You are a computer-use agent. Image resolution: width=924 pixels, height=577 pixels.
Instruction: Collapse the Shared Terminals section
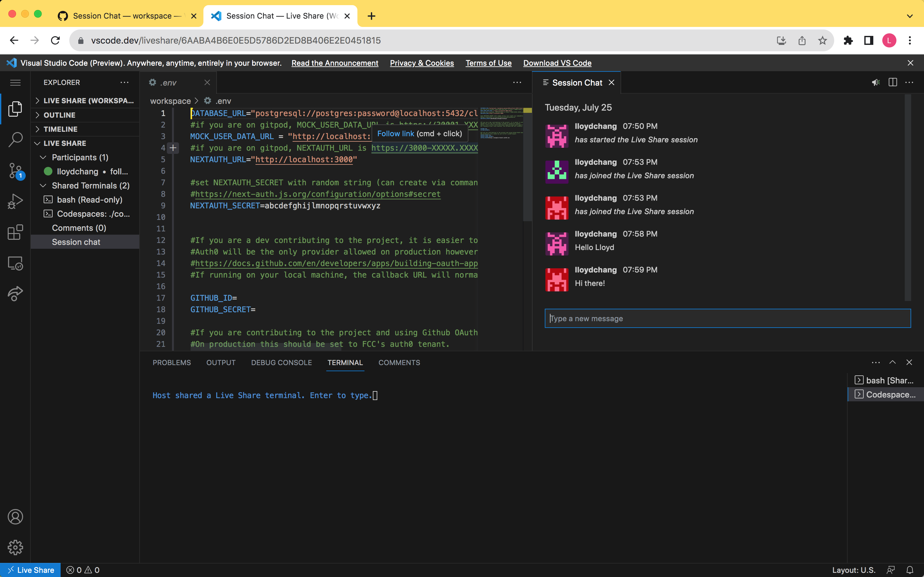pyautogui.click(x=43, y=186)
